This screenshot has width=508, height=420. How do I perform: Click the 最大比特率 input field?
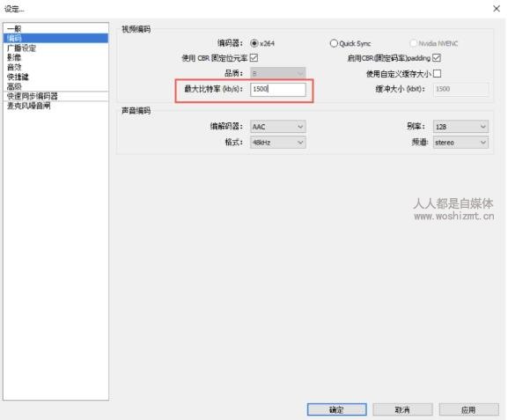coord(278,89)
